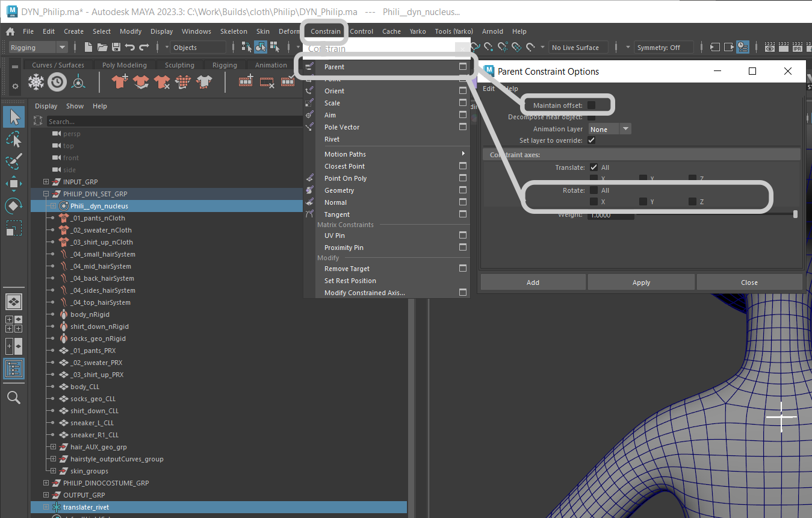This screenshot has height=518, width=812.
Task: Click the IPR render icon
Action: 798,47
